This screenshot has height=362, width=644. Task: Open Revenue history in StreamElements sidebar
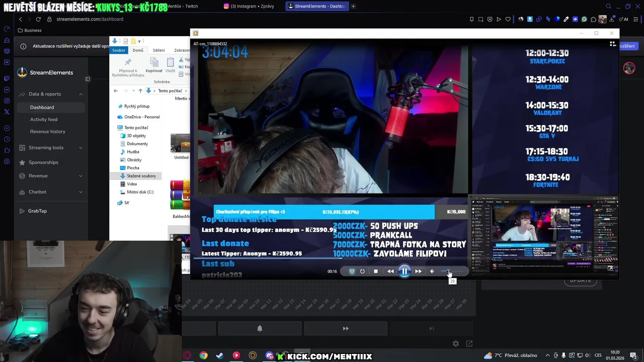tap(48, 131)
